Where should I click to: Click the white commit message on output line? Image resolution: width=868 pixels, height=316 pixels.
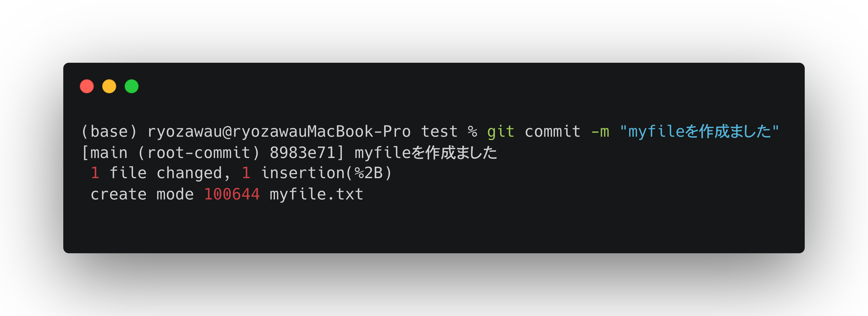pyautogui.click(x=426, y=153)
